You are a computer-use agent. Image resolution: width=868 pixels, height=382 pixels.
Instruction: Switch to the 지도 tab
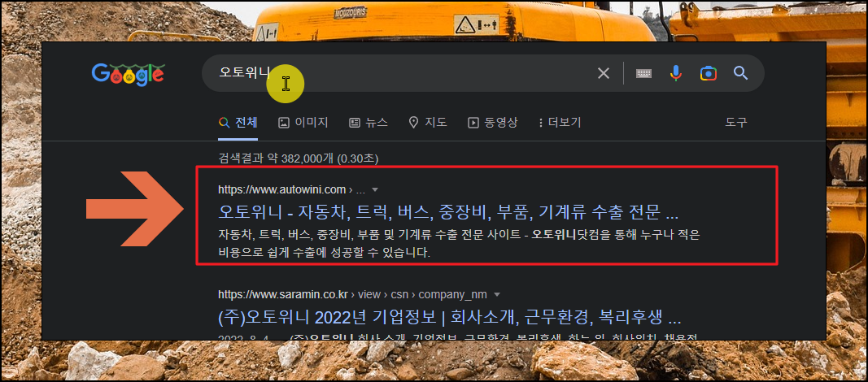click(428, 123)
